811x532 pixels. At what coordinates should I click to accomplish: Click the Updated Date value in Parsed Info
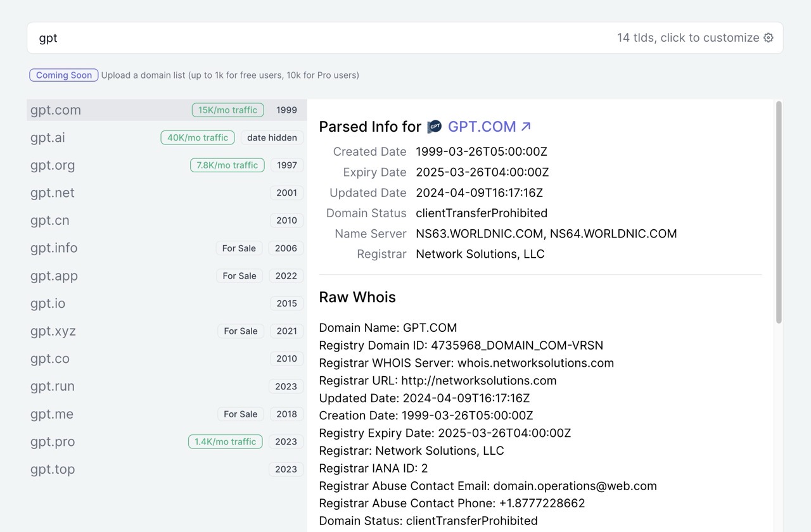[x=480, y=193]
